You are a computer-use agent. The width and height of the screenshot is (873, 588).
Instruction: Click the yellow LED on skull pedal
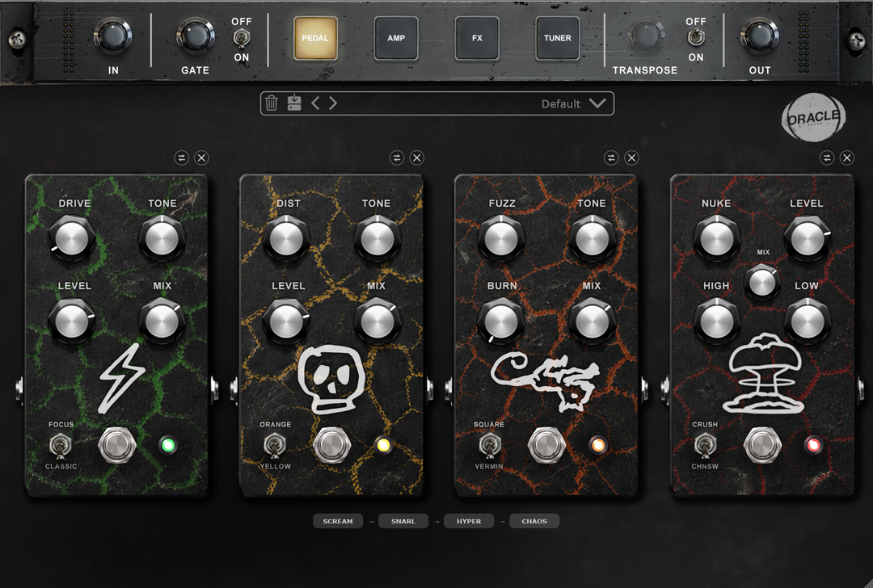coord(383,445)
